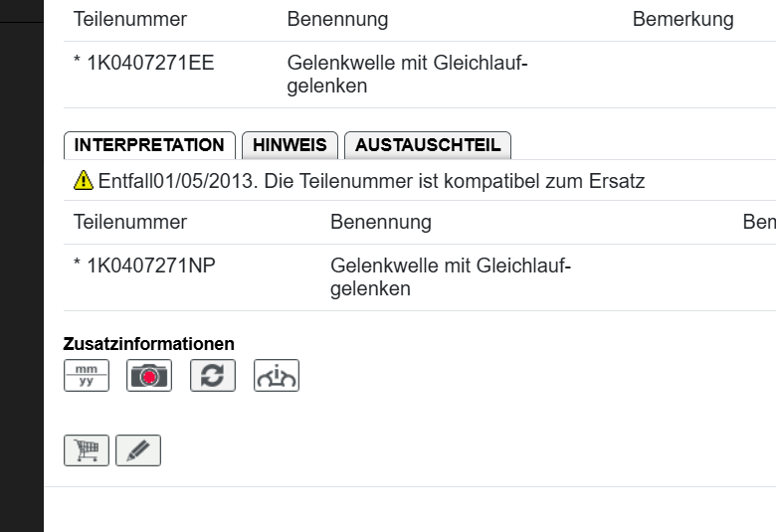Open the camera photo icon
This screenshot has height=532, width=776.
click(x=149, y=375)
